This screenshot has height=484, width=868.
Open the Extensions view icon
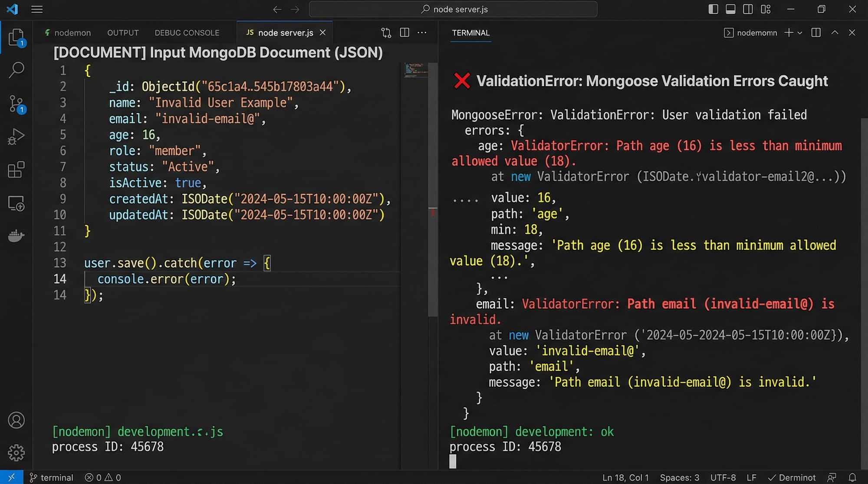[16, 170]
